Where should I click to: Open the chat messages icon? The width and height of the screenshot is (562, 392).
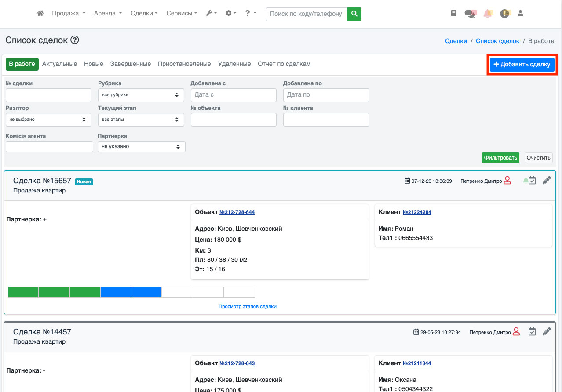[470, 14]
